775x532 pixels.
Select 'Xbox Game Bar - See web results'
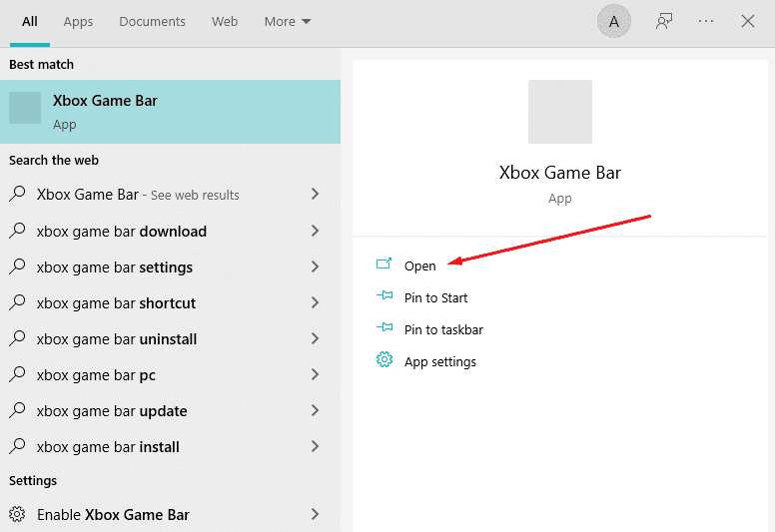click(170, 194)
